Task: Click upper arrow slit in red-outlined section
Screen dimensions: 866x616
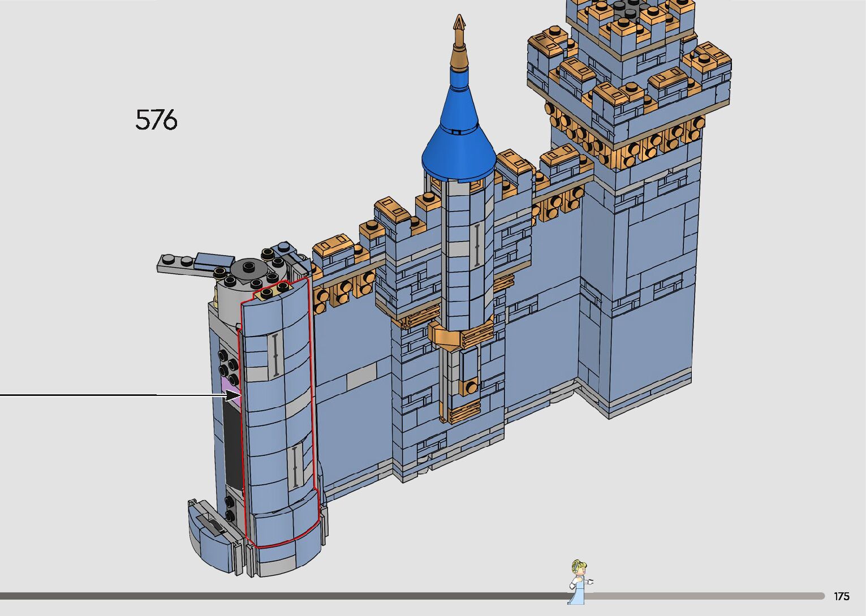Action: click(275, 355)
